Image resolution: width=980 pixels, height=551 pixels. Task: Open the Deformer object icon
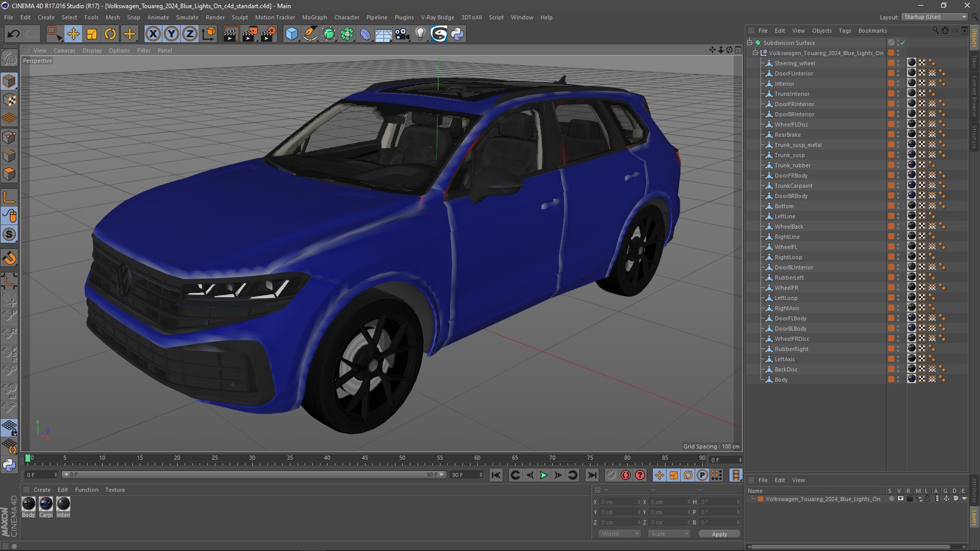365,34
